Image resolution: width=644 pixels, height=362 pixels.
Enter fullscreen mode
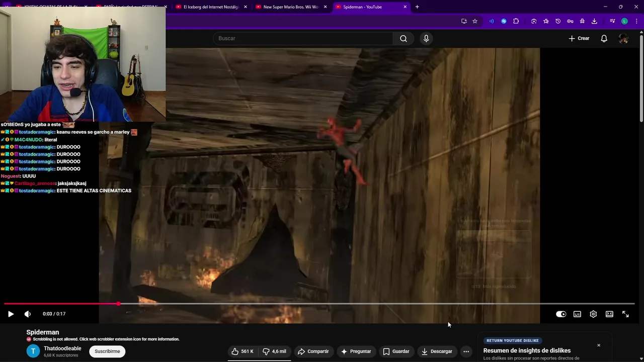pyautogui.click(x=625, y=314)
